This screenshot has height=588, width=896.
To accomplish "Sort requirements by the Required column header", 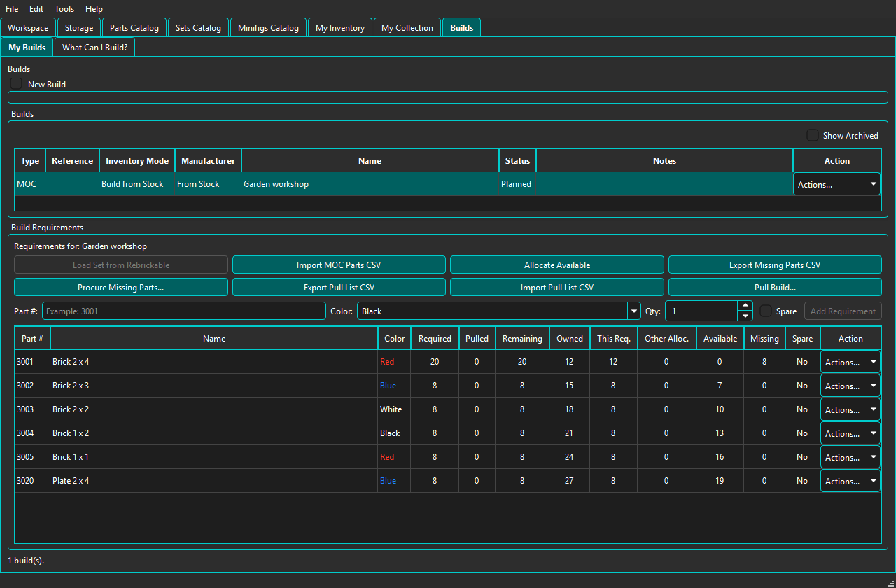I will (435, 339).
